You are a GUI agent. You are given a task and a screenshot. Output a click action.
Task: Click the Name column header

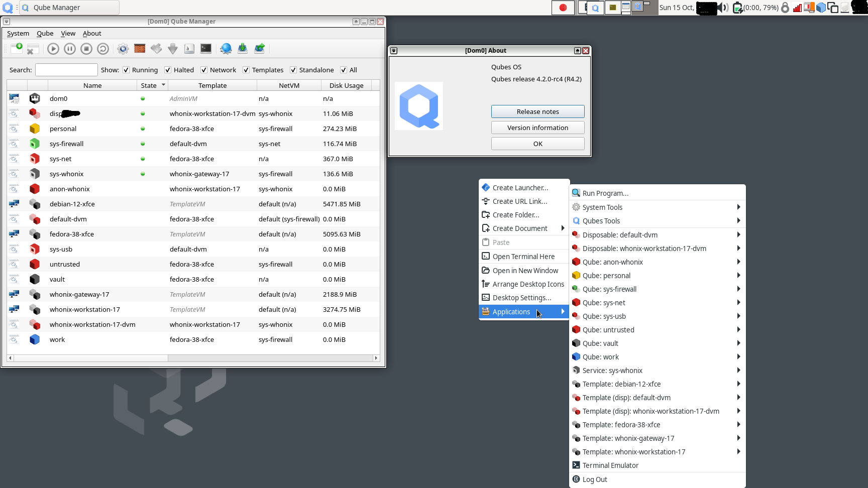(92, 85)
